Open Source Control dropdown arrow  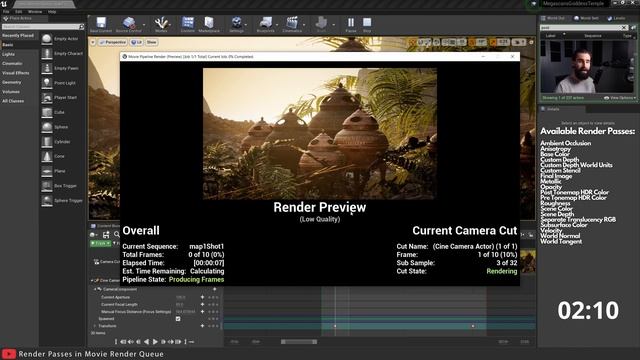tap(144, 25)
